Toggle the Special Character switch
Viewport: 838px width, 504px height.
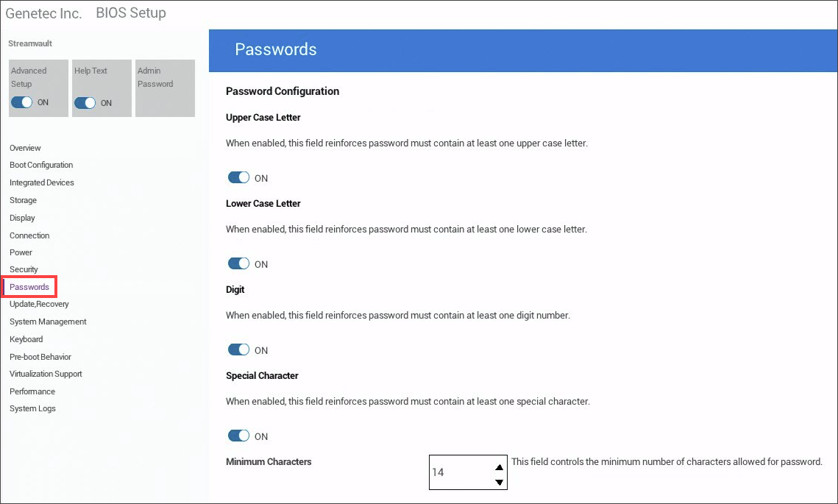point(239,436)
